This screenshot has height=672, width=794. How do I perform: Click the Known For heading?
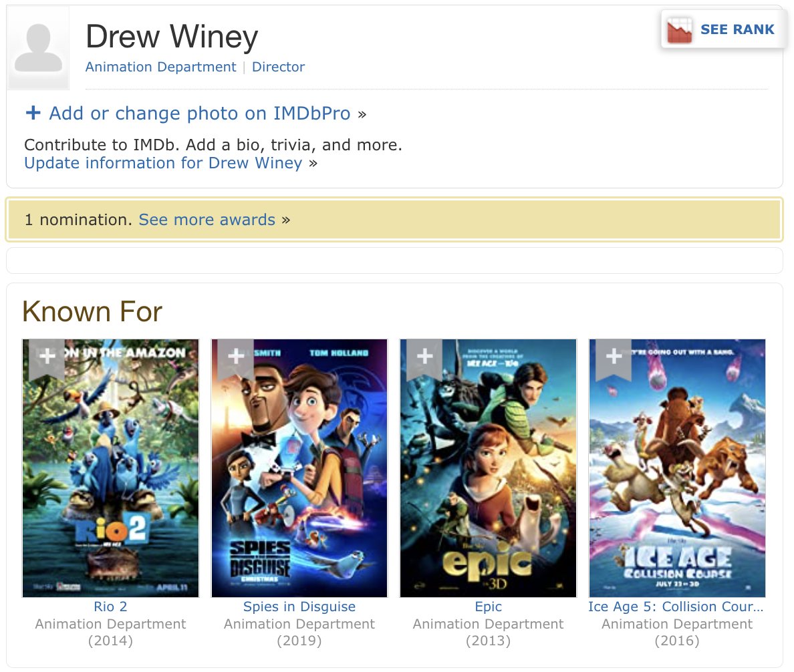92,311
